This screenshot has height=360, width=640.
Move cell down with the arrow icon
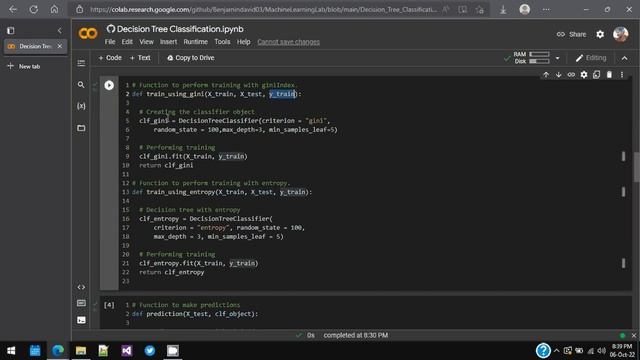pos(558,75)
